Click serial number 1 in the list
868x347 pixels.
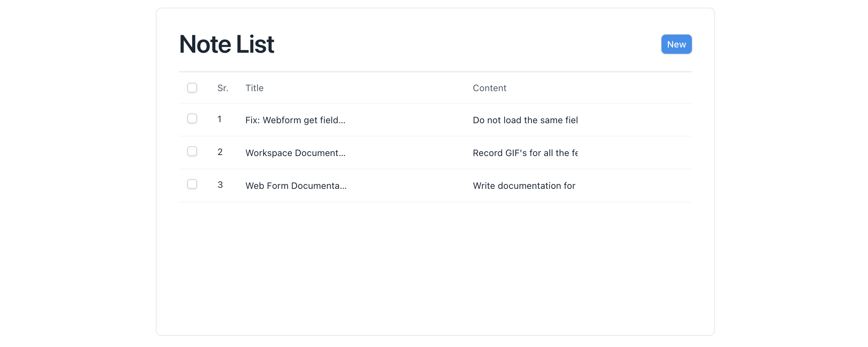pyautogui.click(x=219, y=119)
